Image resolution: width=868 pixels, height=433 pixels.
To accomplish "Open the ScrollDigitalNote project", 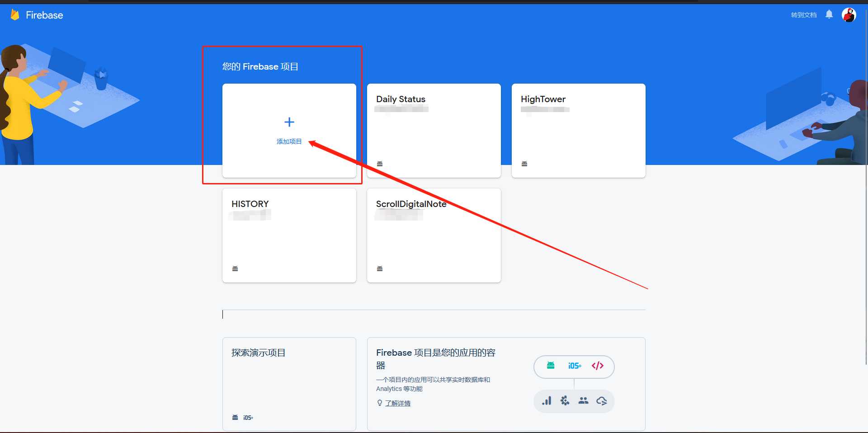I will click(434, 235).
